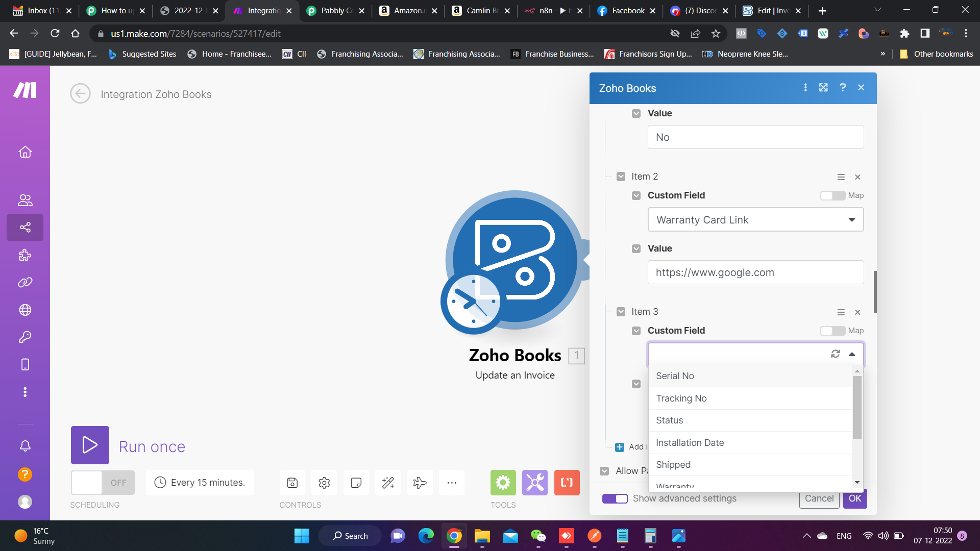Open Every 15 minutes schedule setting
Screen dimensions: 980x551
200,483
